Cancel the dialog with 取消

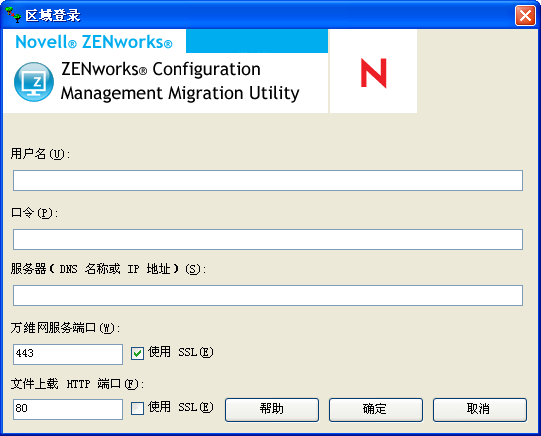click(x=480, y=409)
